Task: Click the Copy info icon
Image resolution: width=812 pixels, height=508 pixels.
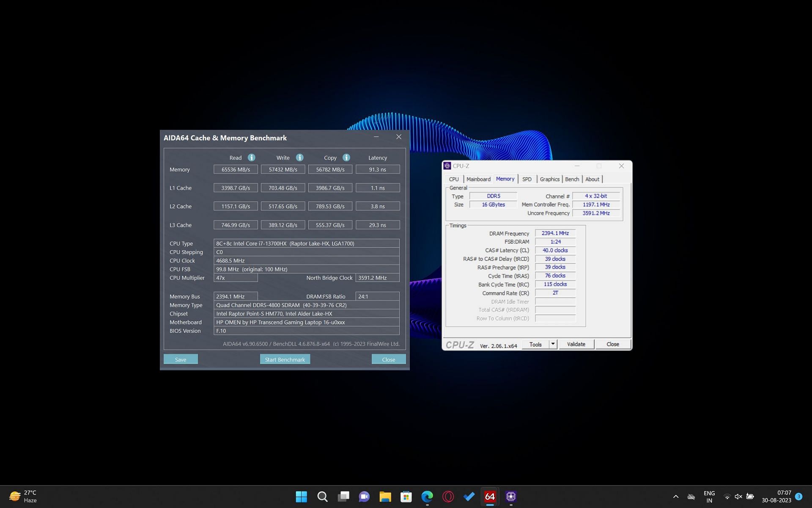Action: (x=346, y=157)
